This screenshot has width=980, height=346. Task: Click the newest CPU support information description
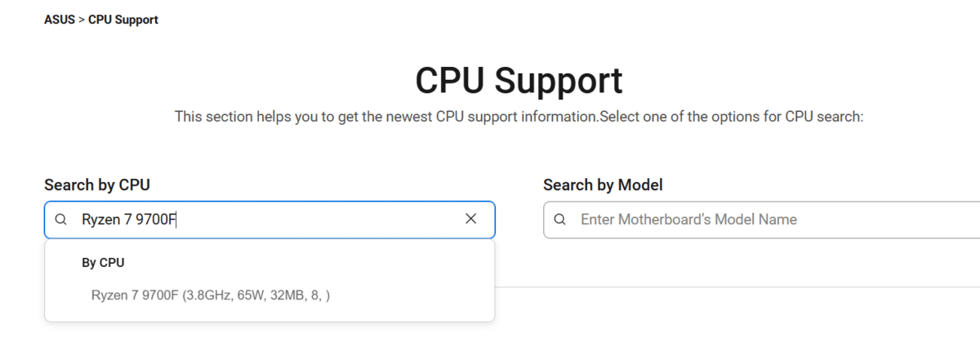click(386, 117)
